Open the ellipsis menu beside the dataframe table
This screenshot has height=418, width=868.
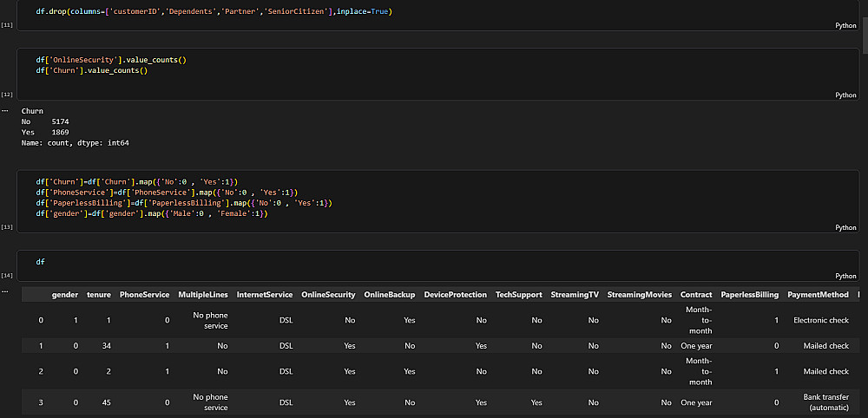click(5, 291)
